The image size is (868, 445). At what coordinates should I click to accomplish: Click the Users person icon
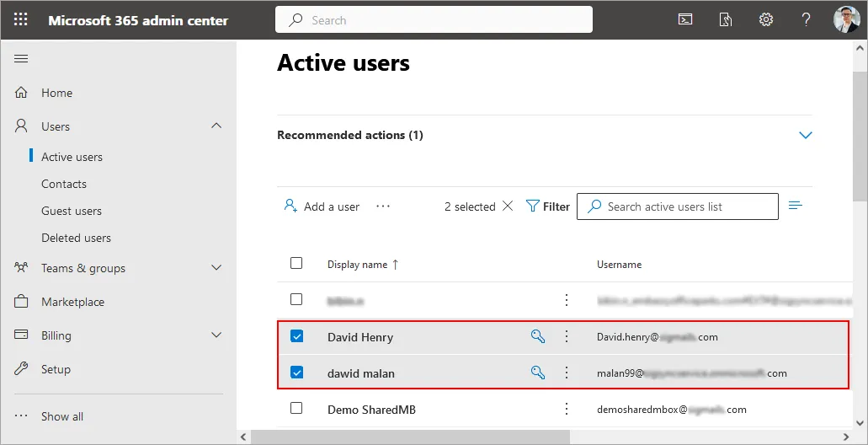click(21, 126)
